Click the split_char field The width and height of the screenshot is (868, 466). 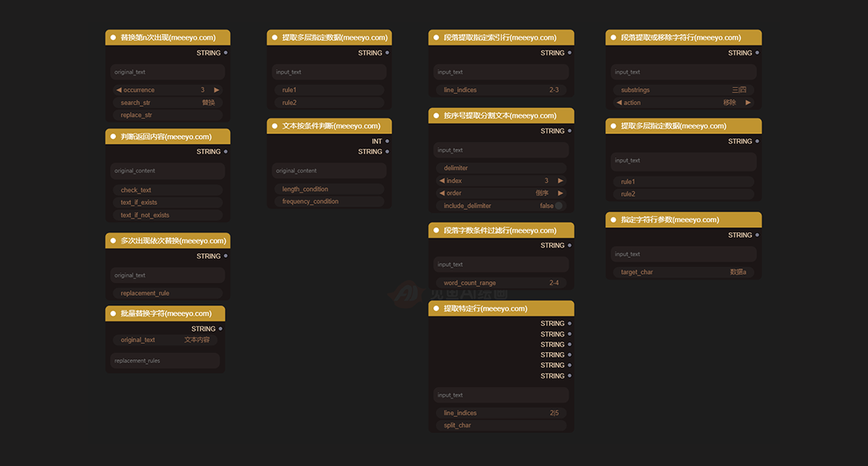(x=501, y=426)
